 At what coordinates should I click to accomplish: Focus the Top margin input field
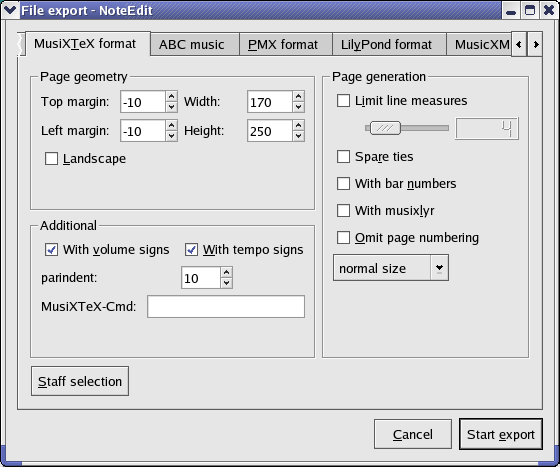pos(143,102)
